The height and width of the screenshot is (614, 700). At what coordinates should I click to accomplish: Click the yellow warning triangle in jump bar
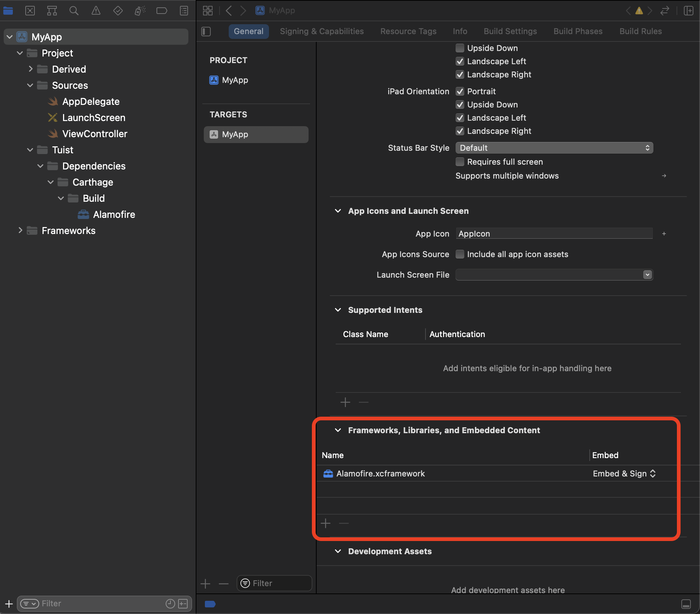click(x=639, y=11)
